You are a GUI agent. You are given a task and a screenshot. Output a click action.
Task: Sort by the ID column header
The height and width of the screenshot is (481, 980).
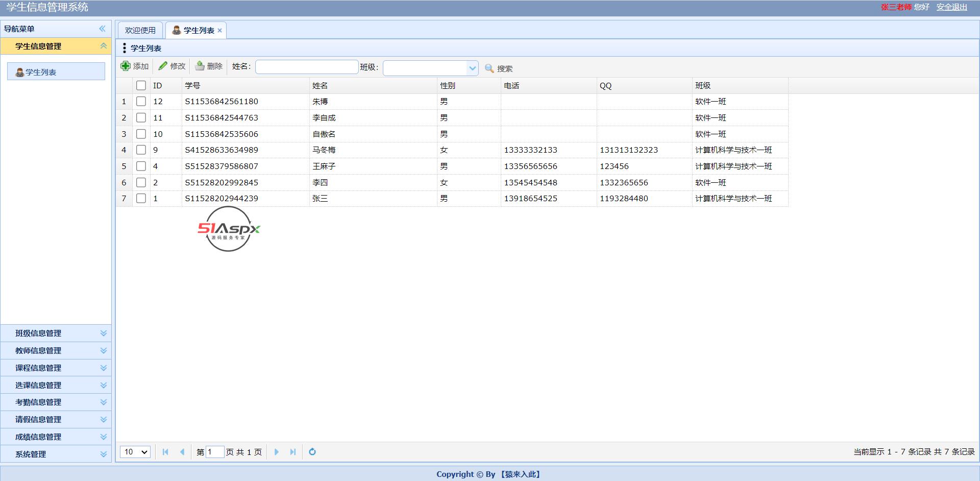pos(166,86)
